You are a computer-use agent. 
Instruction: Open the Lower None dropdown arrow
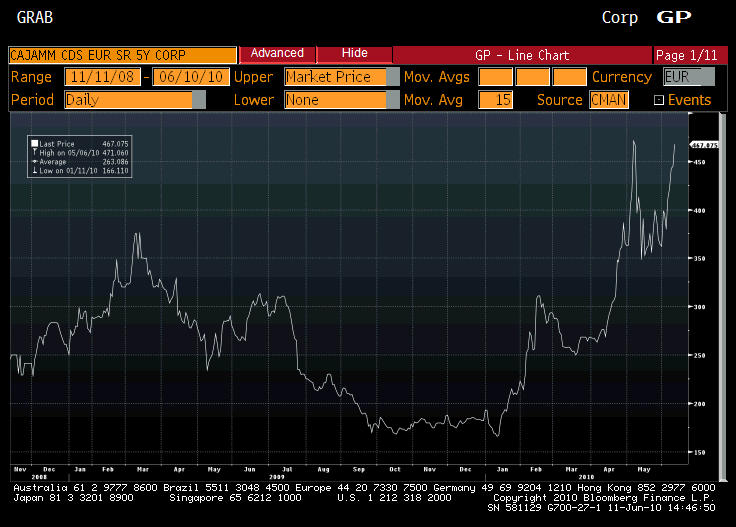[x=392, y=100]
